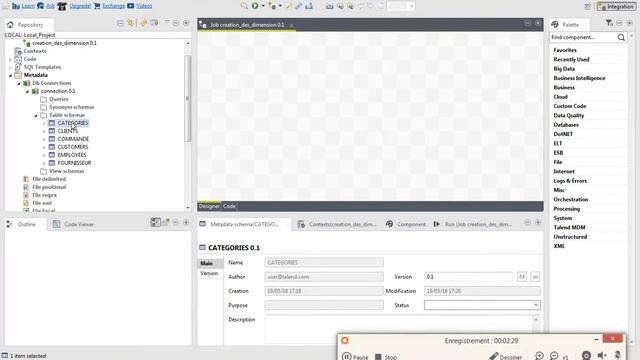Image resolution: width=640 pixels, height=360 pixels.
Task: Collapse connection 0.1 node
Action: click(27, 91)
